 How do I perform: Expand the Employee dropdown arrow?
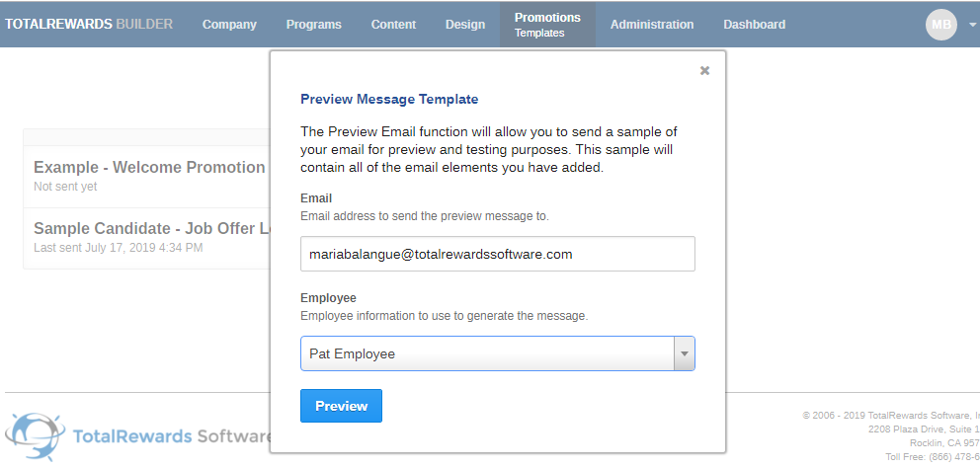tap(683, 353)
